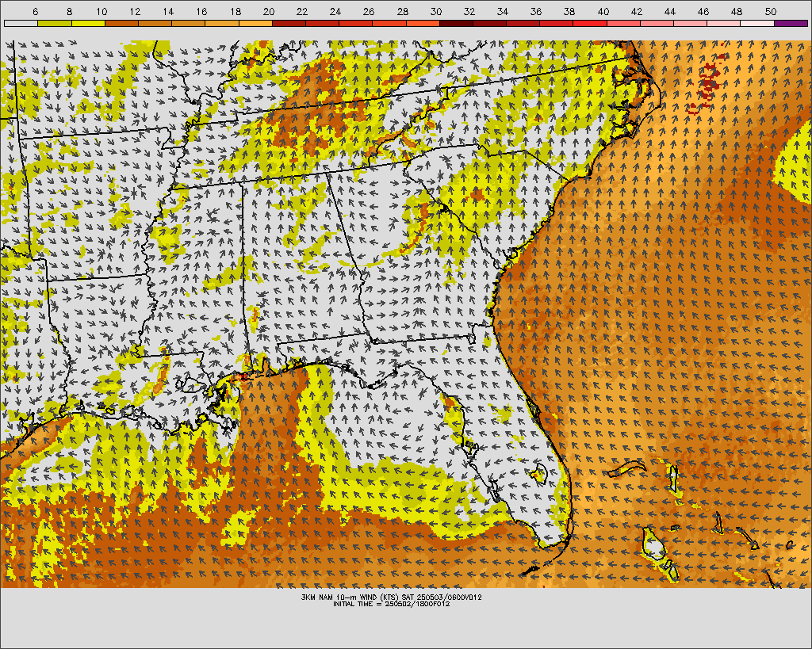Click the legend label 26
This screenshot has height=649, width=812.
pos(369,11)
